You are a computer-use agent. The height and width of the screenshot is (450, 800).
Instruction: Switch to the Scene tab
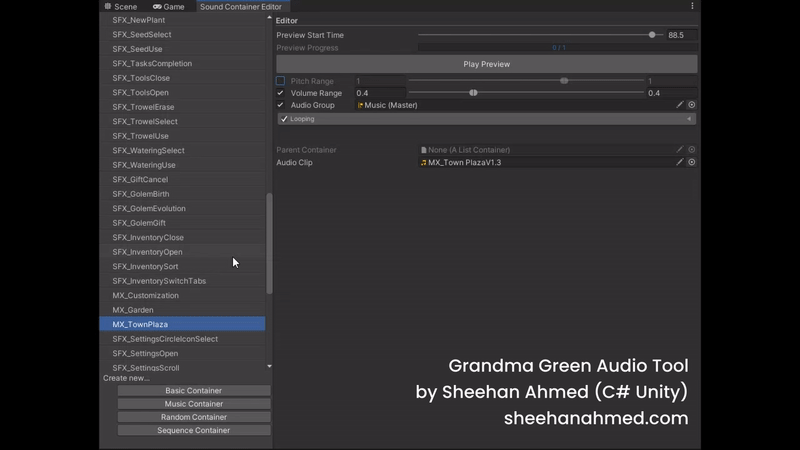[x=120, y=6]
